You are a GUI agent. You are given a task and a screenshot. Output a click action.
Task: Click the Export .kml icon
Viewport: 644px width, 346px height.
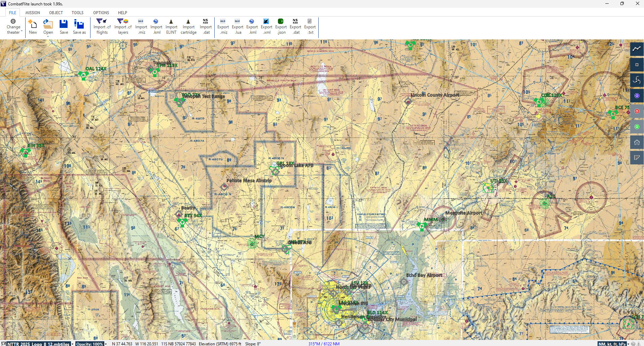tap(252, 27)
